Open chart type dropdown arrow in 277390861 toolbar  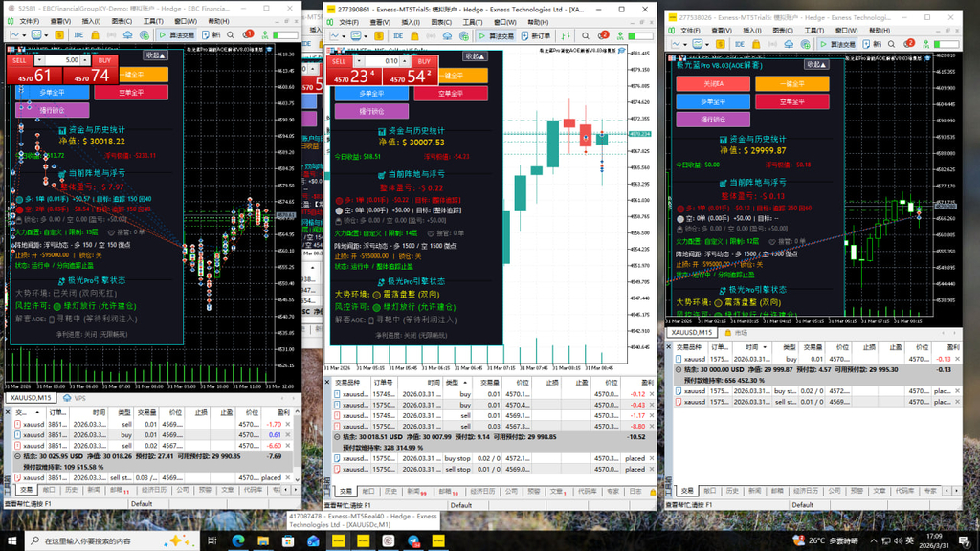(344, 36)
